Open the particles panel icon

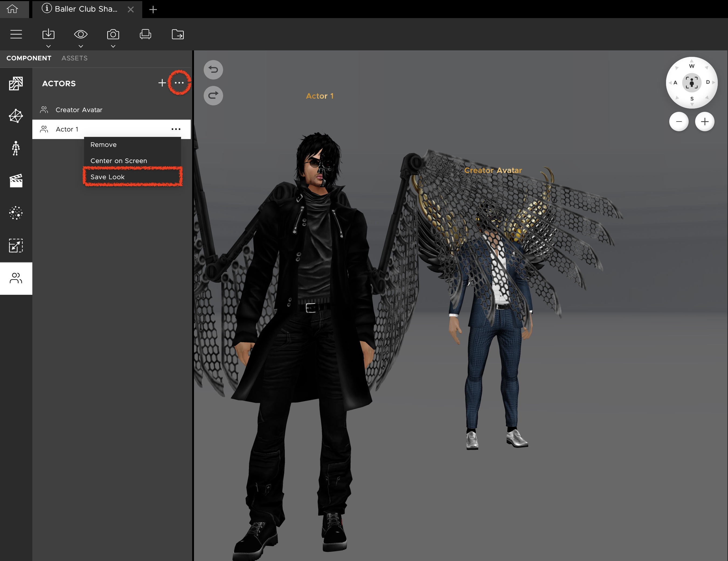(x=16, y=213)
